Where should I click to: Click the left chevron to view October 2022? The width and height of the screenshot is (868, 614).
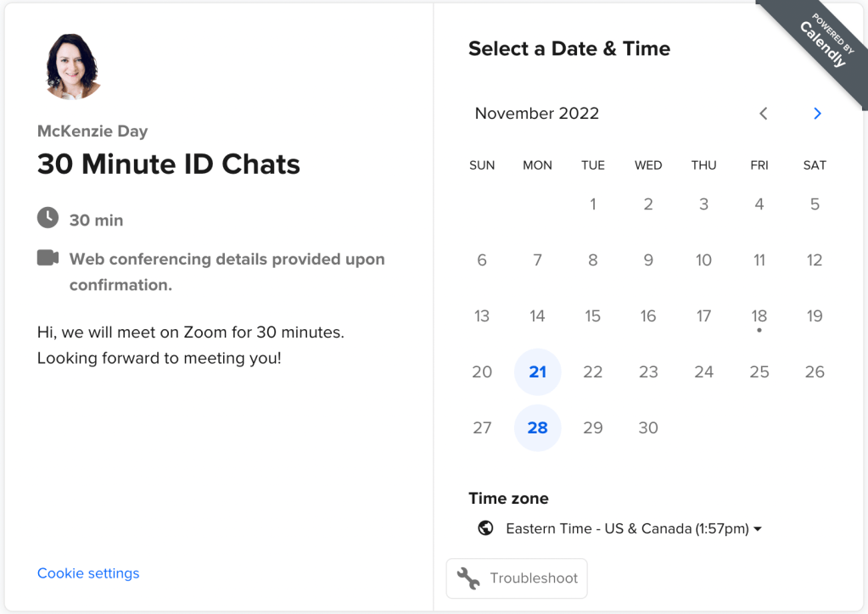pos(763,113)
